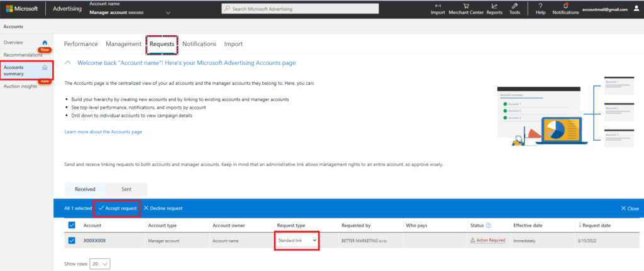This screenshot has width=644, height=271.
Task: Open the Notifications bell icon
Action: 565,6
